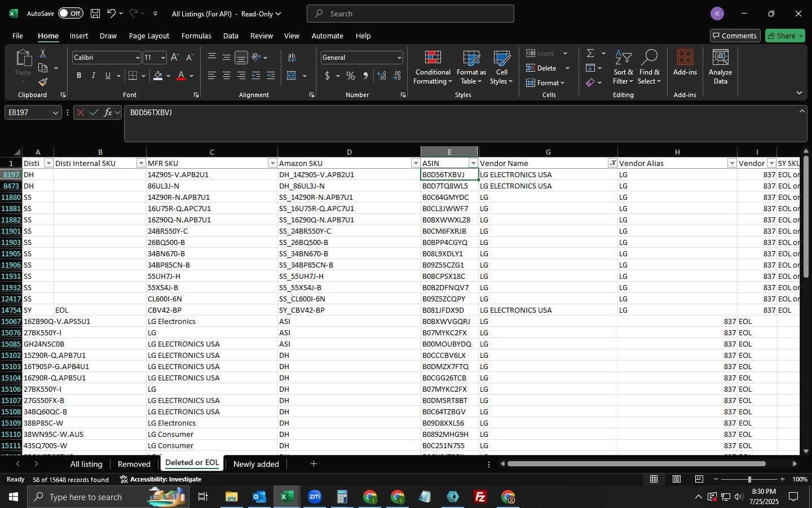Click the Format button in Cells group
This screenshot has height=508, width=812.
pyautogui.click(x=545, y=82)
